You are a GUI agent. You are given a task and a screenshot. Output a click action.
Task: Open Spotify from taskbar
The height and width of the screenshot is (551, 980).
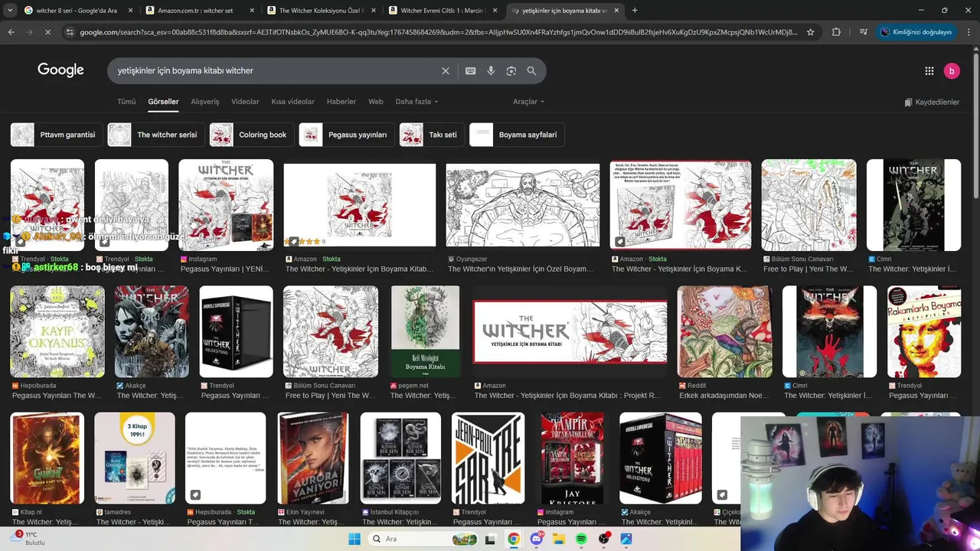point(581,539)
